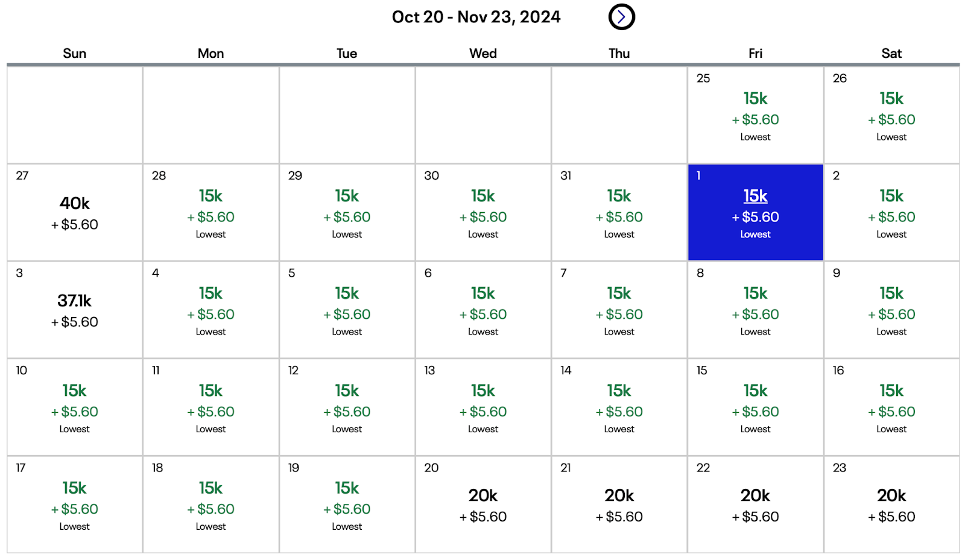Image resolution: width=965 pixels, height=560 pixels.
Task: Select Wednesday October 30 fare cell
Action: tap(483, 213)
